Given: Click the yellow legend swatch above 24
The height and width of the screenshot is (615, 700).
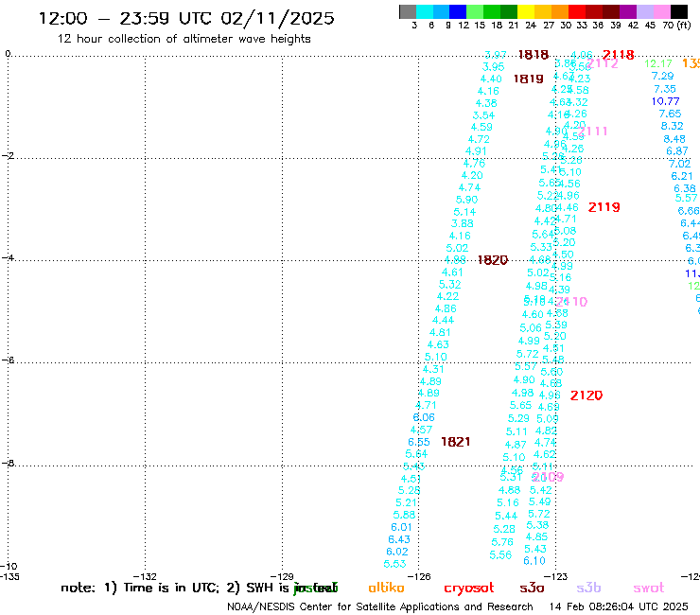Looking at the screenshot, I should click(x=525, y=11).
